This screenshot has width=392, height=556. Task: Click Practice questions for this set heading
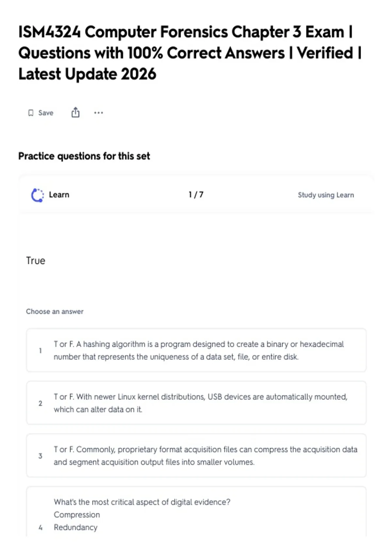tap(84, 156)
